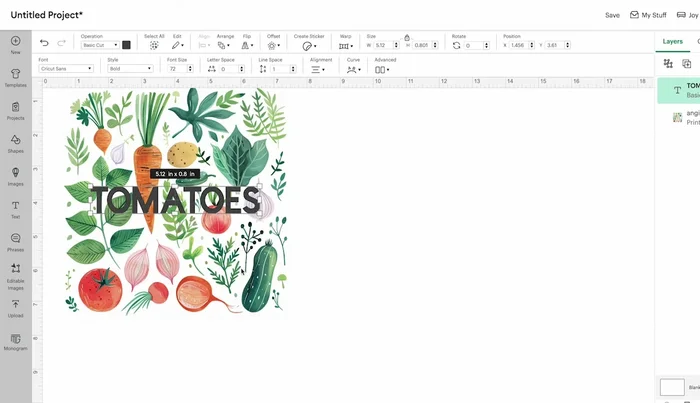Click the Save button
The height and width of the screenshot is (403, 700).
click(x=612, y=15)
